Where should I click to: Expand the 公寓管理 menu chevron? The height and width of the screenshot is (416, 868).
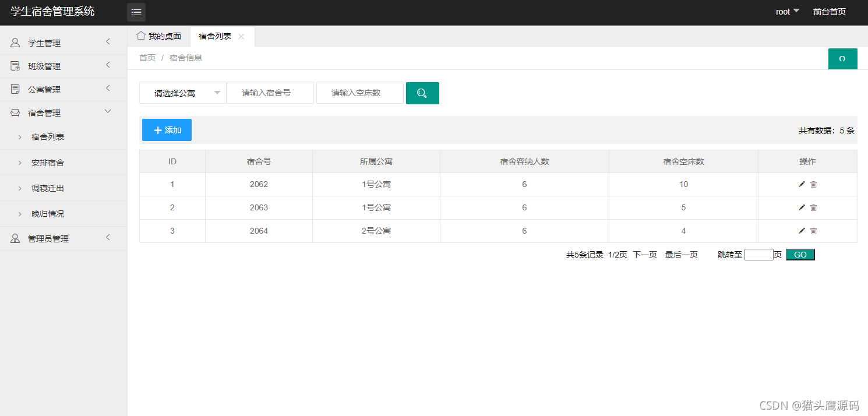[108, 88]
